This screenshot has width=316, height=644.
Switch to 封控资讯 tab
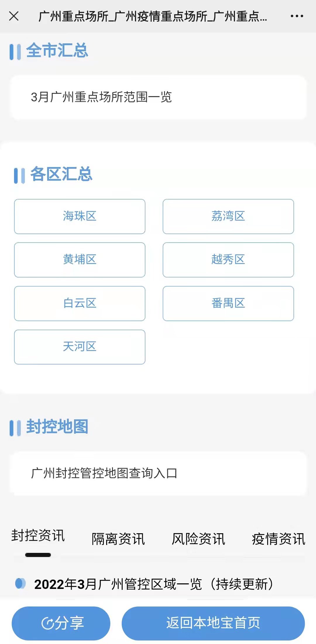coord(38,536)
